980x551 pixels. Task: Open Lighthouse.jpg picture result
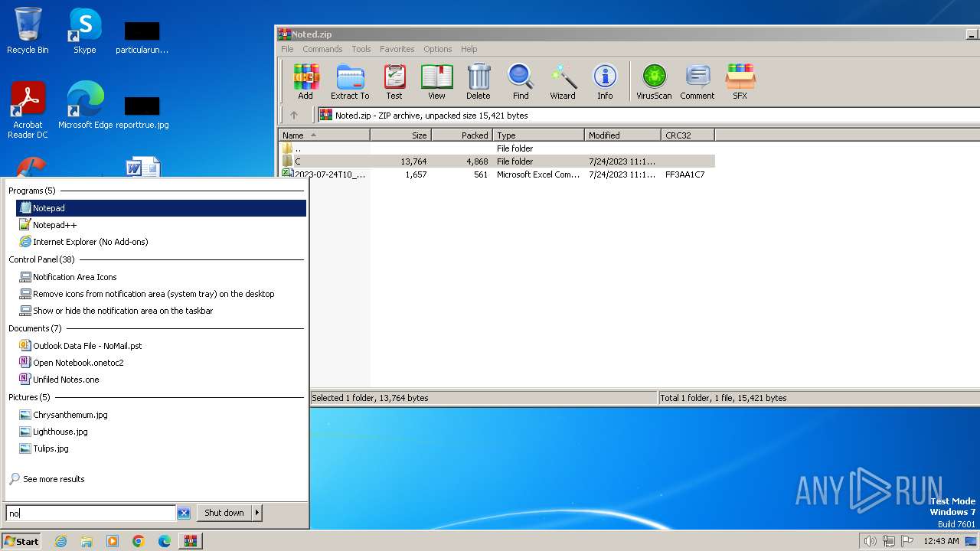pyautogui.click(x=161, y=432)
